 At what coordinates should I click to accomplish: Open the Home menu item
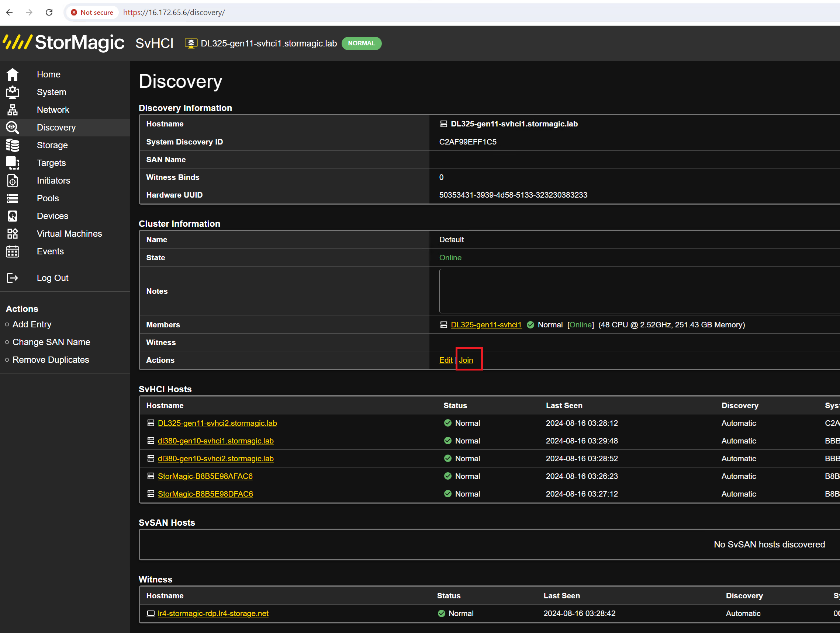point(49,74)
